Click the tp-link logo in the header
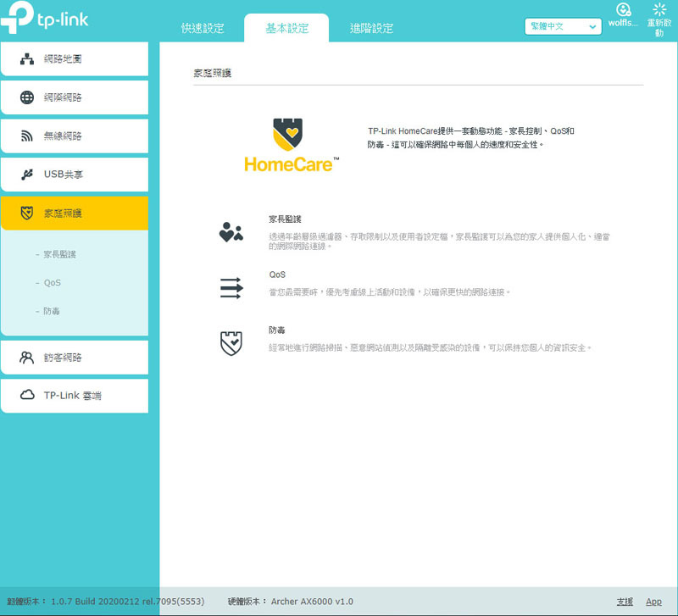The height and width of the screenshot is (616, 678). point(45,18)
